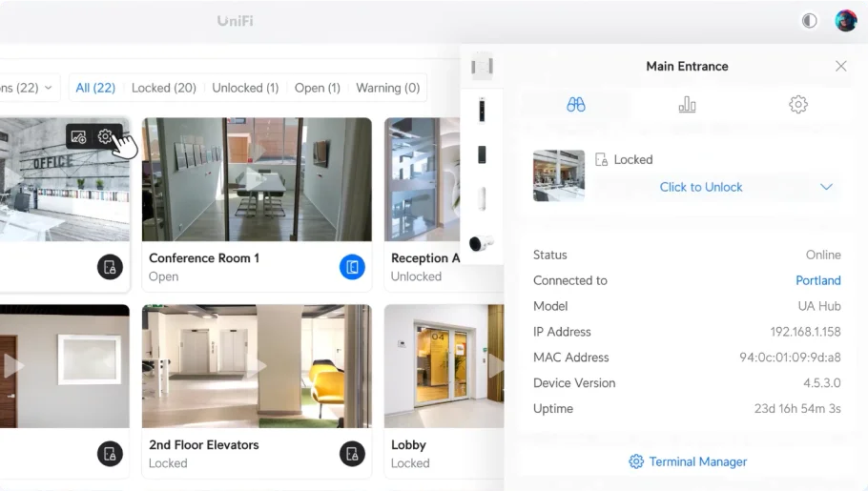Follow the Portland connection link
The height and width of the screenshot is (491, 868).
point(817,280)
